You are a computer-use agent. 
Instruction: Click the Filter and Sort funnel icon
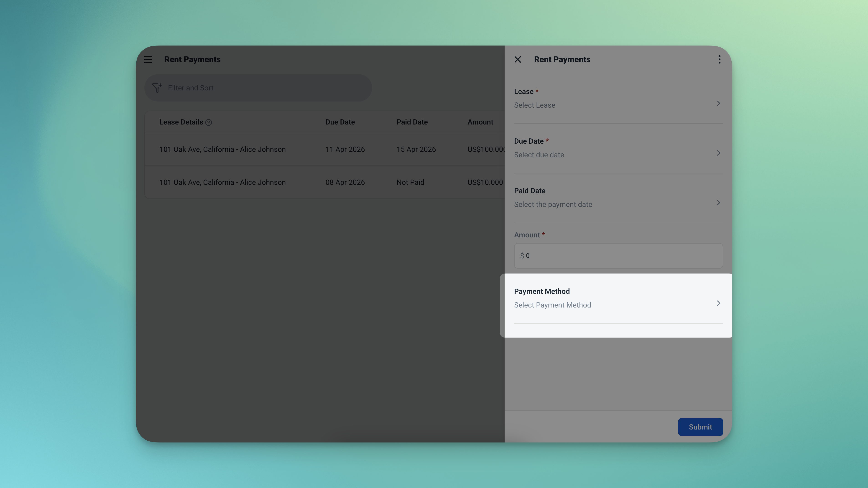157,88
